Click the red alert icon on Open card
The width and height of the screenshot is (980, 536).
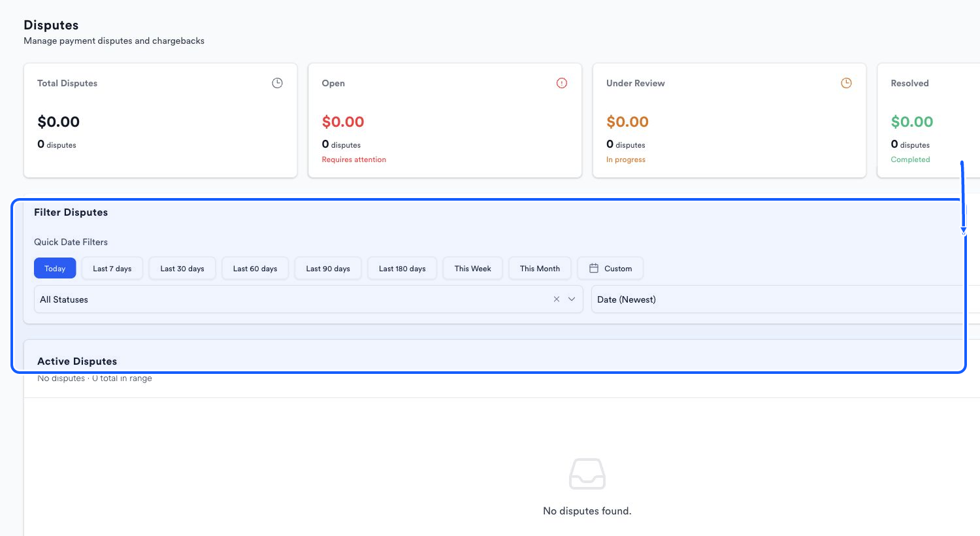(x=562, y=83)
